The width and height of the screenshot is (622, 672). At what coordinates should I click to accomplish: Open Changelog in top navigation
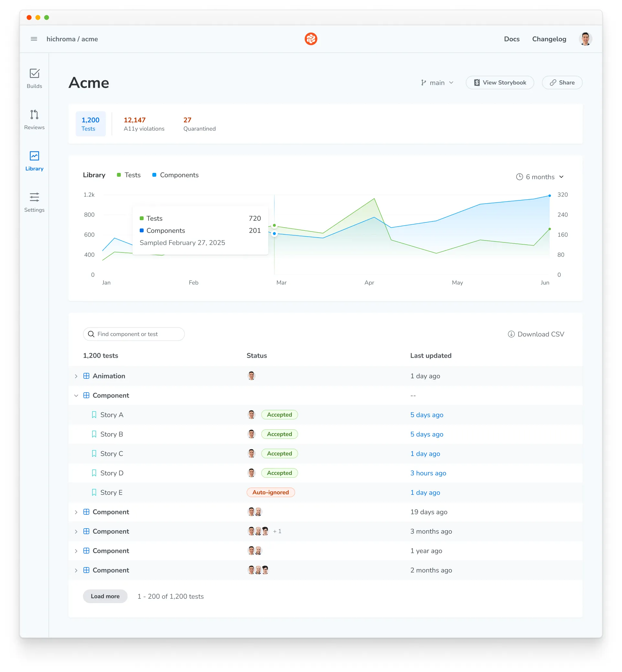(x=549, y=39)
